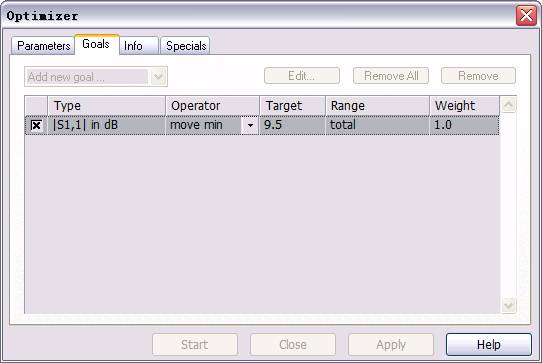
Task: Click the Remove button
Action: (x=478, y=76)
